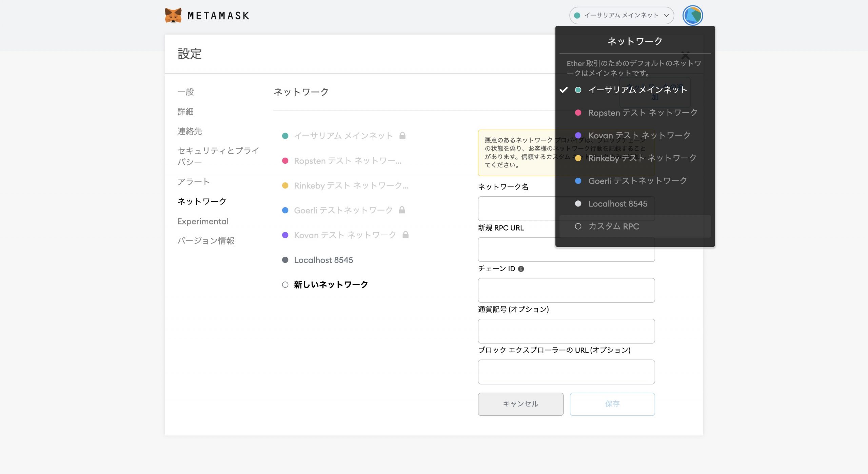Select the 新しいネットワーク radio button
Image resolution: width=868 pixels, height=474 pixels.
point(285,285)
